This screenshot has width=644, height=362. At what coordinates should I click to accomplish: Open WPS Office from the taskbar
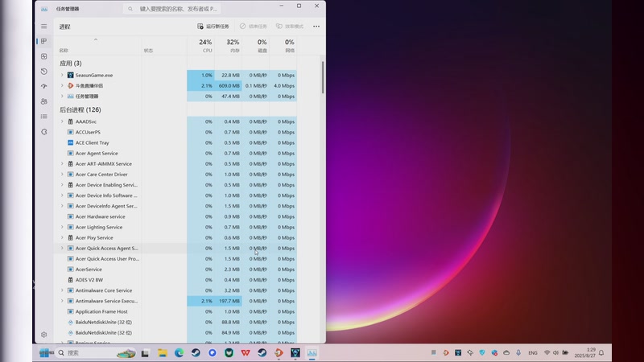click(246, 353)
